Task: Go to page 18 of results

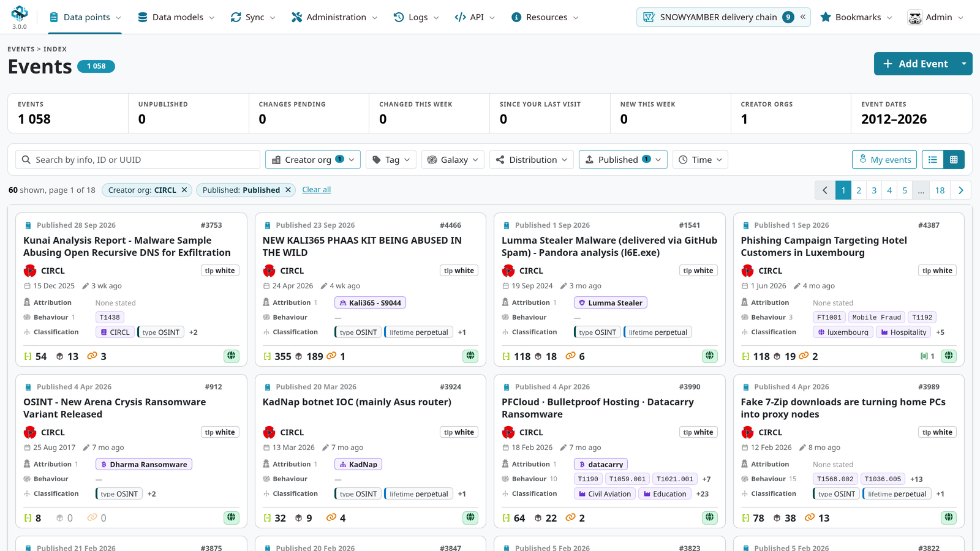Action: click(x=940, y=190)
